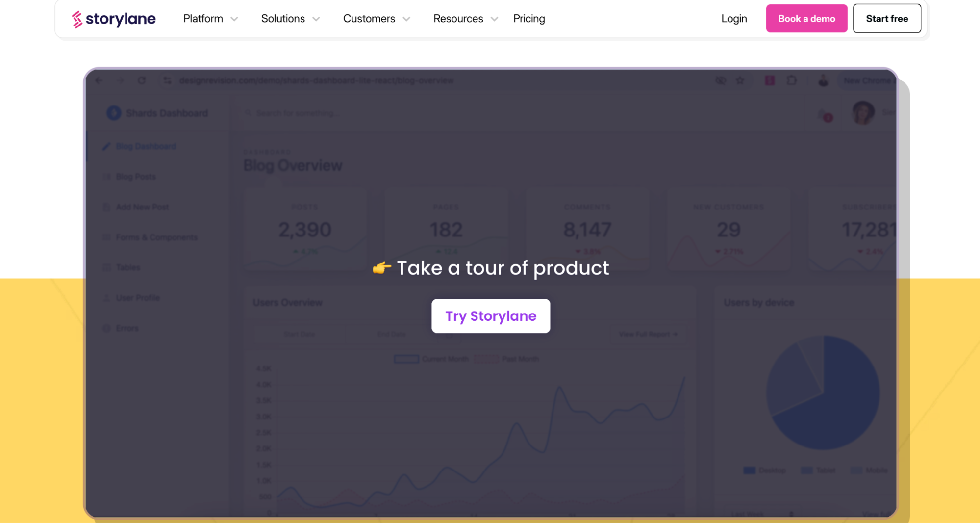This screenshot has width=980, height=523.
Task: Click the user avatar photo in demo
Action: pos(863,113)
